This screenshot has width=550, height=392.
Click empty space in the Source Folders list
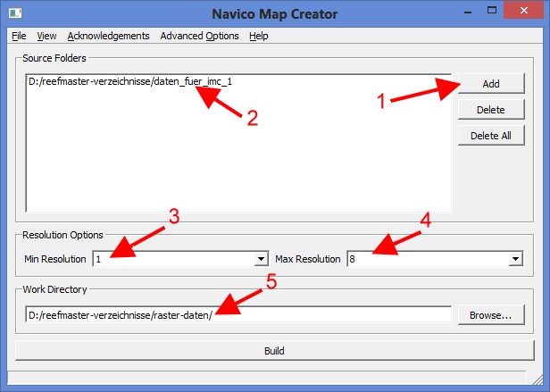[x=232, y=161]
